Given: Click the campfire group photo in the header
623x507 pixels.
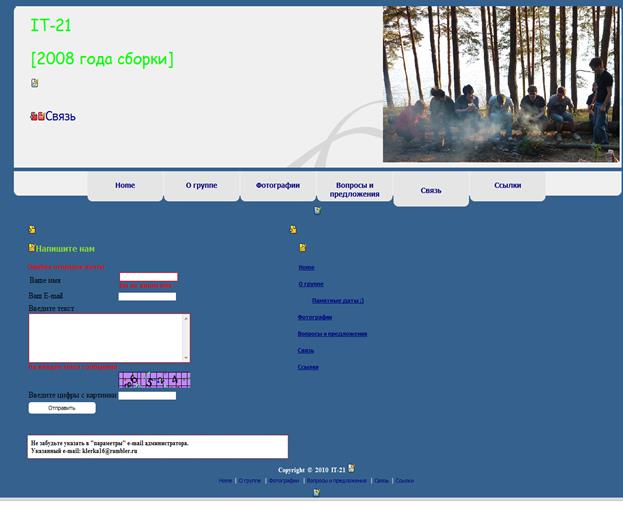Looking at the screenshot, I should [500, 85].
